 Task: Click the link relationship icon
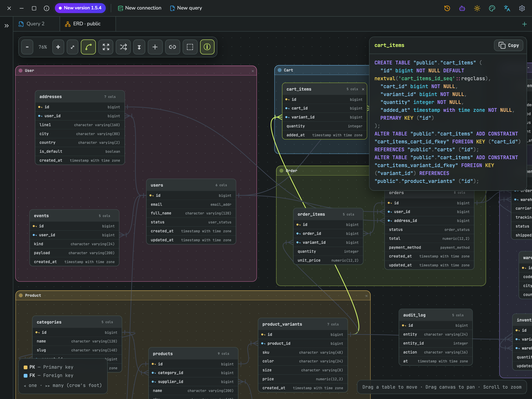172,47
